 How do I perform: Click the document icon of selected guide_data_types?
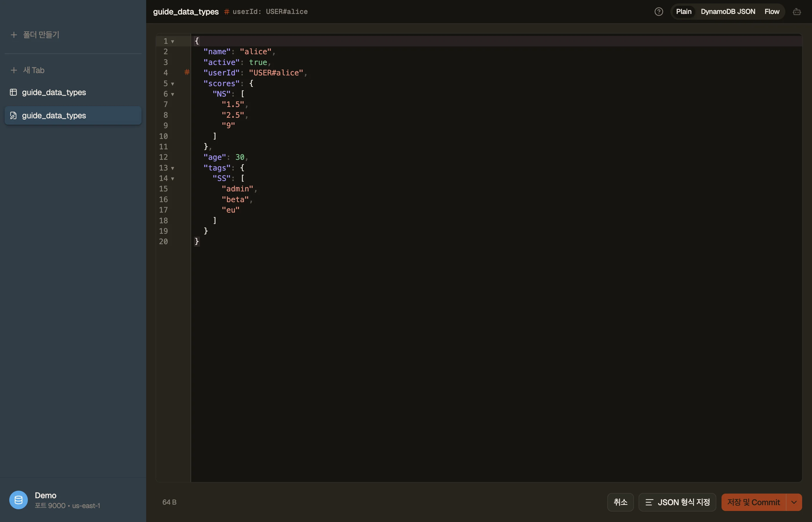pyautogui.click(x=13, y=116)
